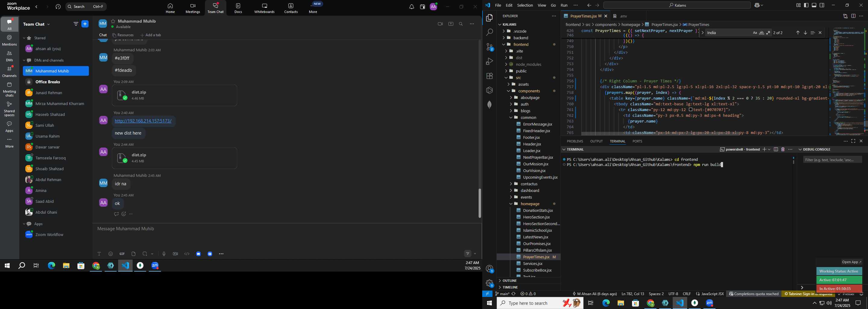Open Channels in Zoom sidebar

coord(9,72)
